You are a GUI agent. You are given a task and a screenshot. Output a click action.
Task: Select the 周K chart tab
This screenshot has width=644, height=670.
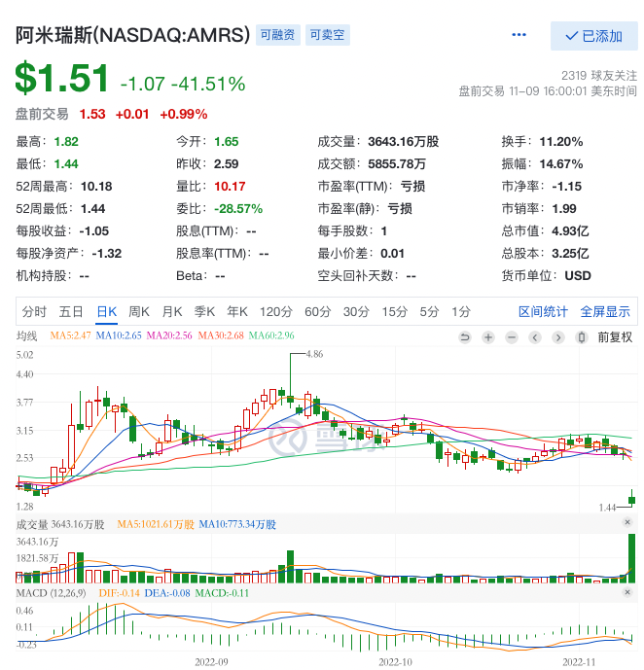coord(139,311)
